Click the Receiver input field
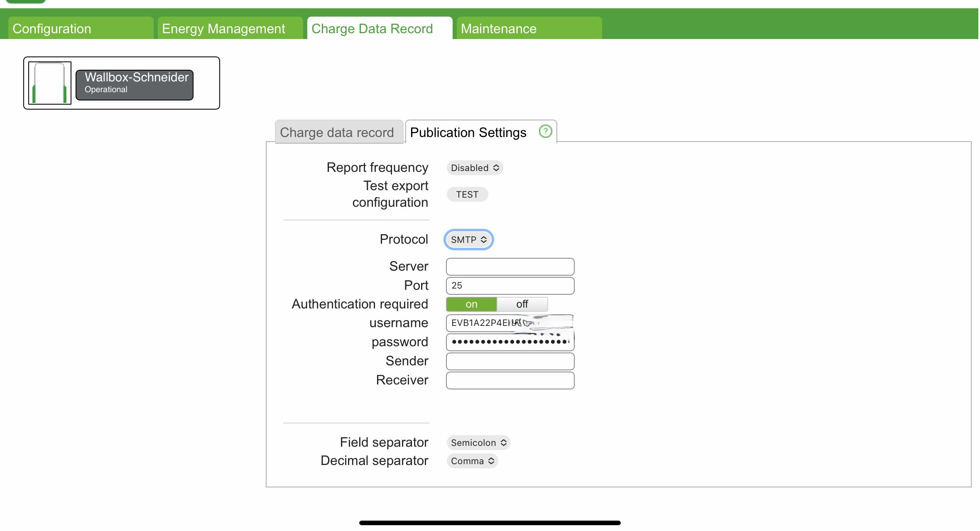Image resolution: width=980 pixels, height=531 pixels. coord(510,380)
